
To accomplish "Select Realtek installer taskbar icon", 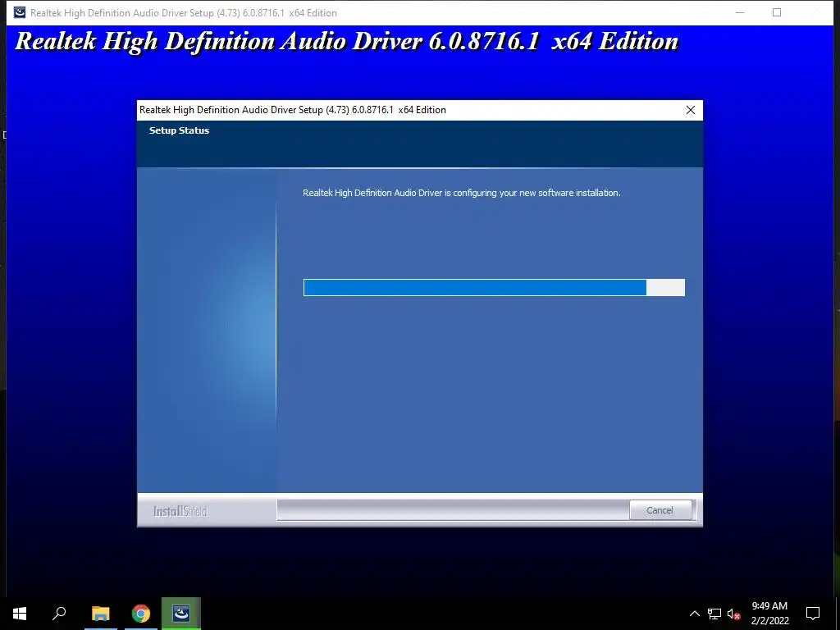I will tap(181, 614).
